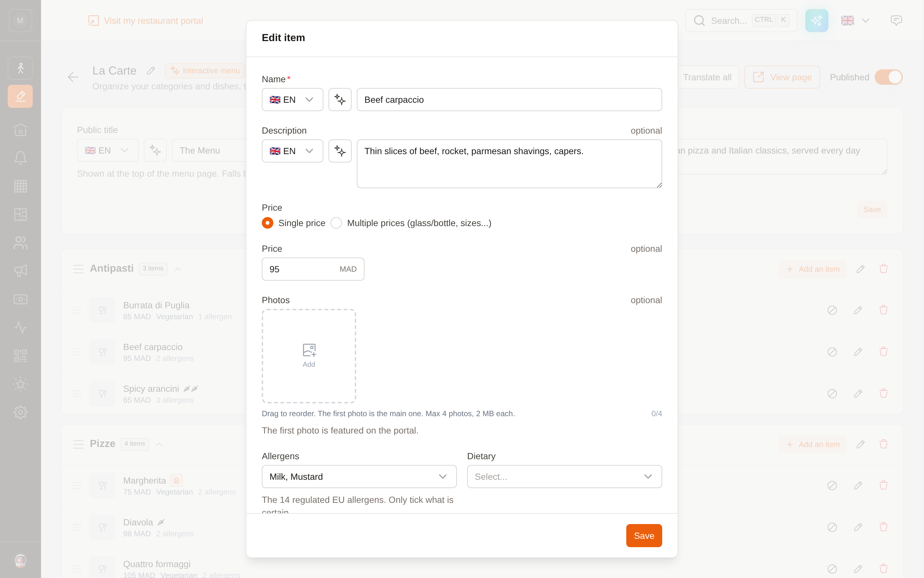Viewport: 924px width, 578px height.
Task: Collapse the Antipasti category chevron
Action: pyautogui.click(x=177, y=269)
